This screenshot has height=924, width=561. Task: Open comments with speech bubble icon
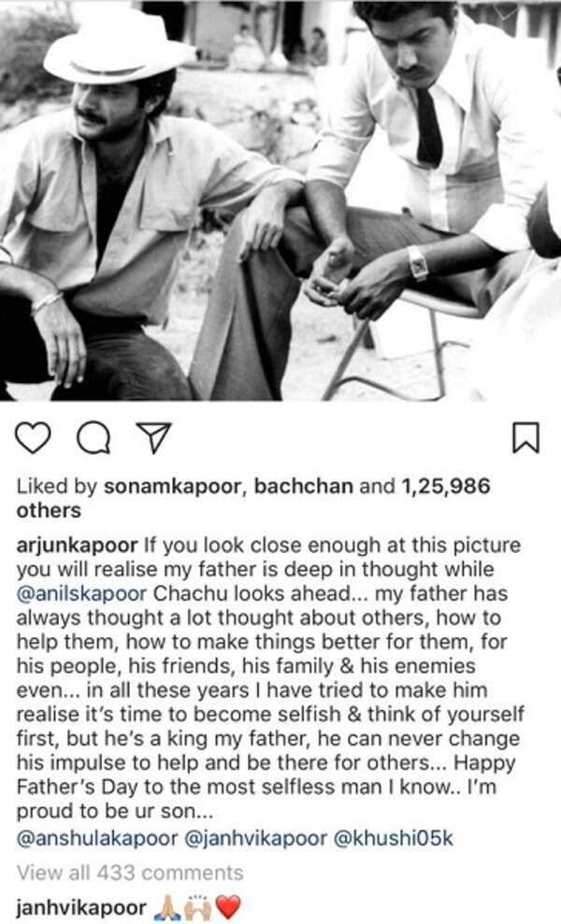tap(93, 438)
